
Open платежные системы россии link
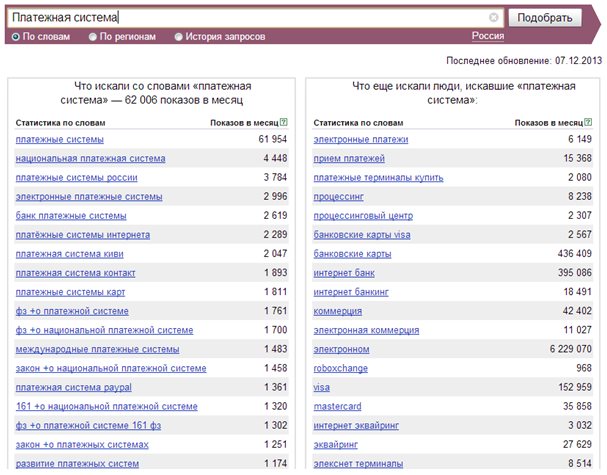point(77,178)
